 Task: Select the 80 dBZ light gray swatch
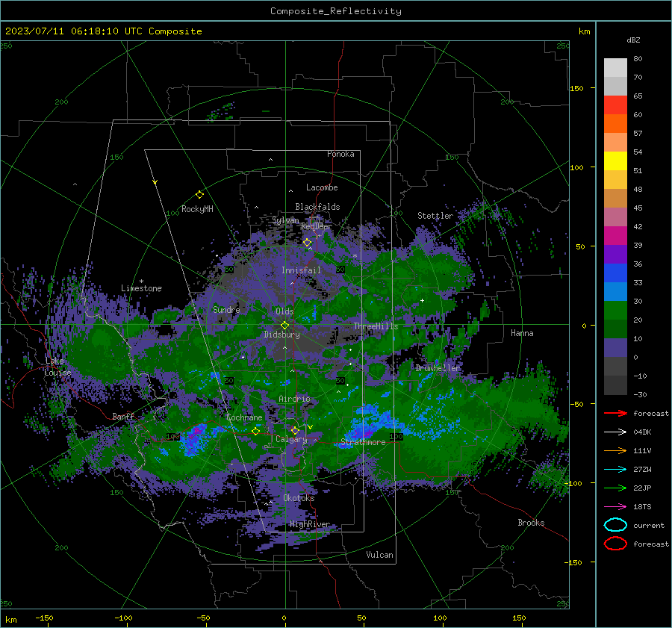(x=615, y=68)
